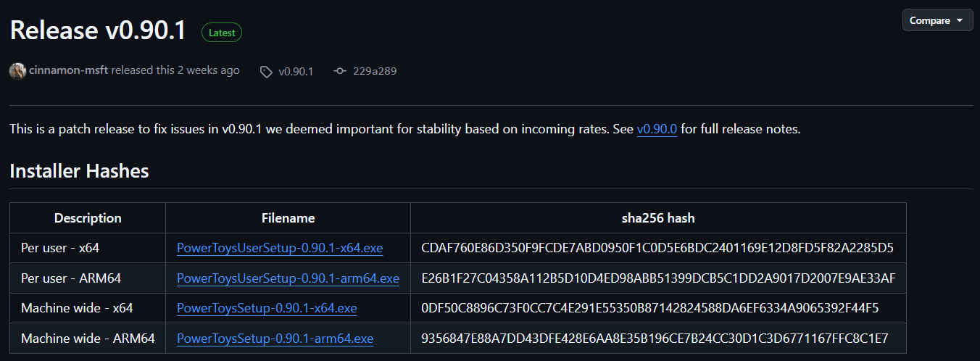Click the hash starting with 9356847E

point(655,339)
